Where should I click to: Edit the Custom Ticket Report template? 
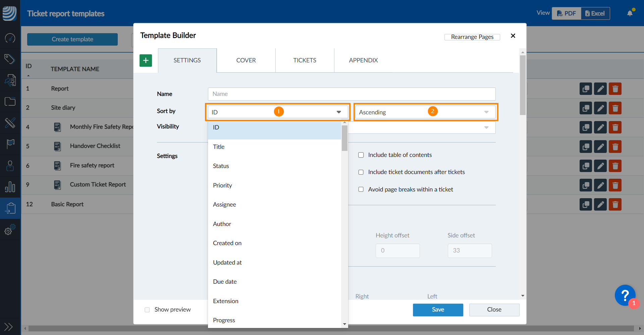click(600, 185)
